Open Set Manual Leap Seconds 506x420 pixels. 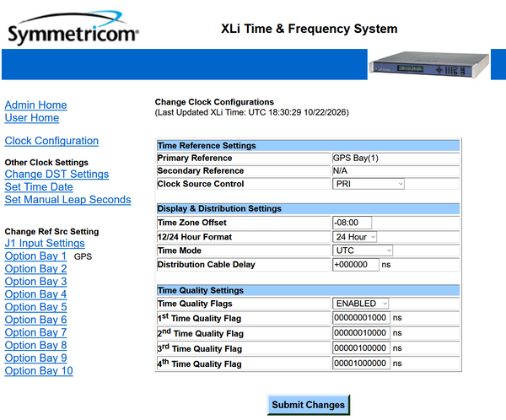click(68, 200)
